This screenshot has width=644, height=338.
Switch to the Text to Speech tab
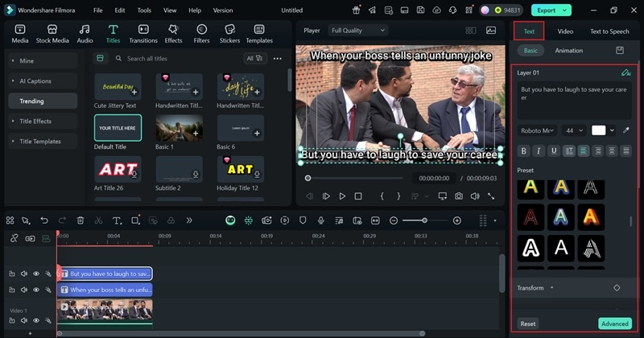coord(609,31)
